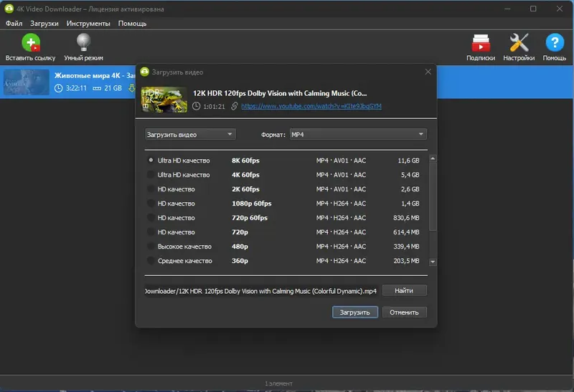Viewport: 574px width, 392px height.
Task: Click the 12K HDR 120fps Dolby Vision title
Action: 280,93
